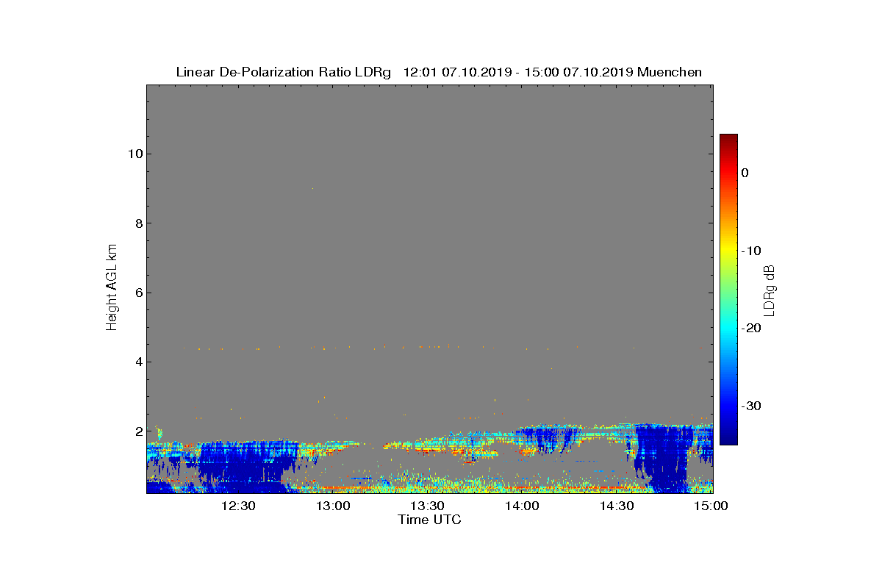Click the '-20' colorbar tick label

(x=751, y=328)
